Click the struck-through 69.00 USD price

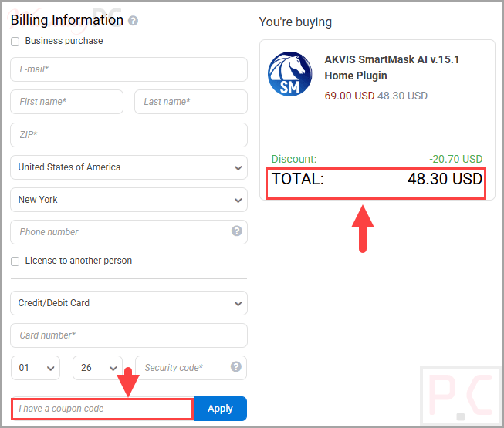[x=350, y=96]
